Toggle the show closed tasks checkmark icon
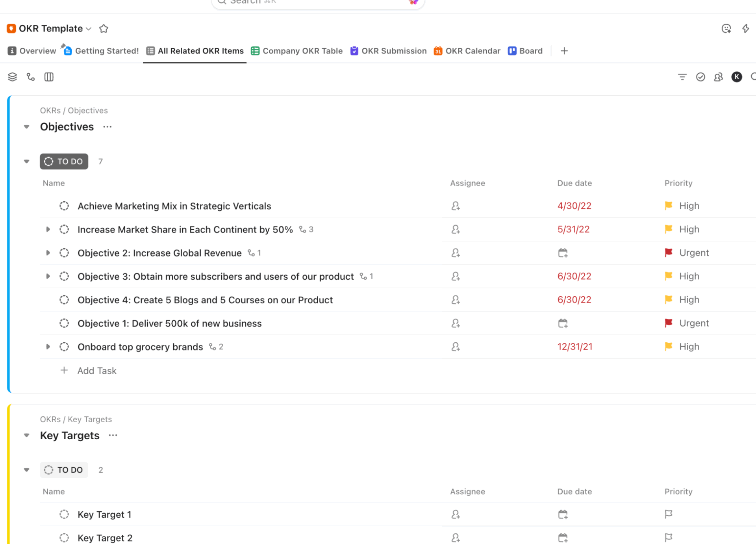This screenshot has width=756, height=544. (700, 77)
